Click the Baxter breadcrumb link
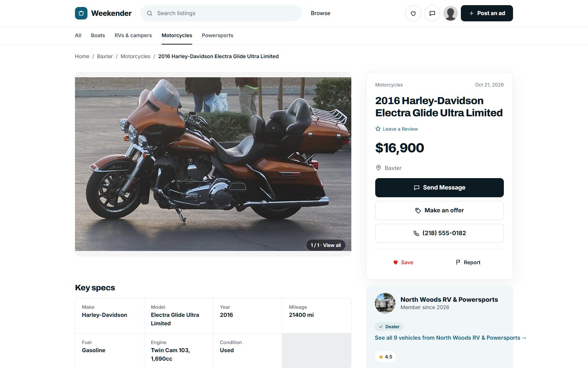Screen dimensions: 588x368 [x=105, y=56]
